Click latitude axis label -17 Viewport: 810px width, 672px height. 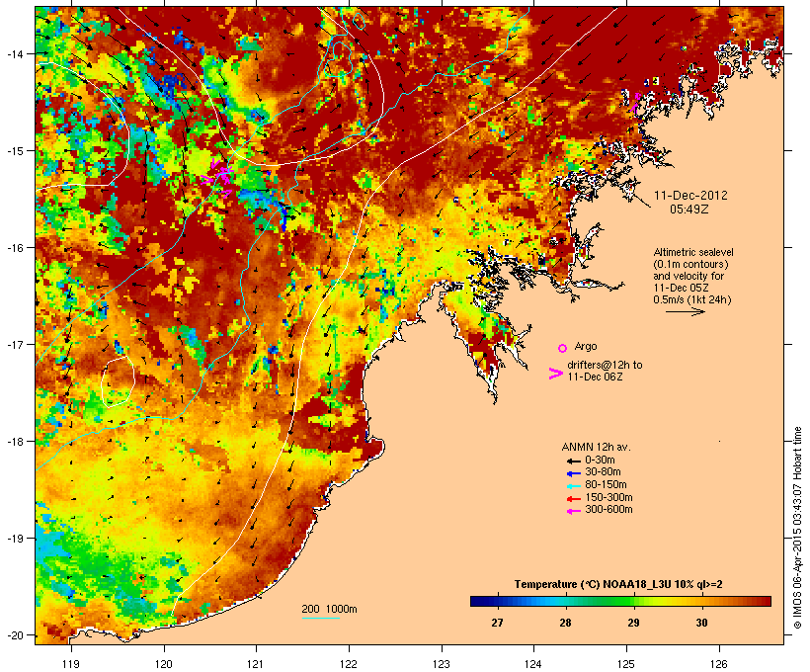pyautogui.click(x=16, y=345)
